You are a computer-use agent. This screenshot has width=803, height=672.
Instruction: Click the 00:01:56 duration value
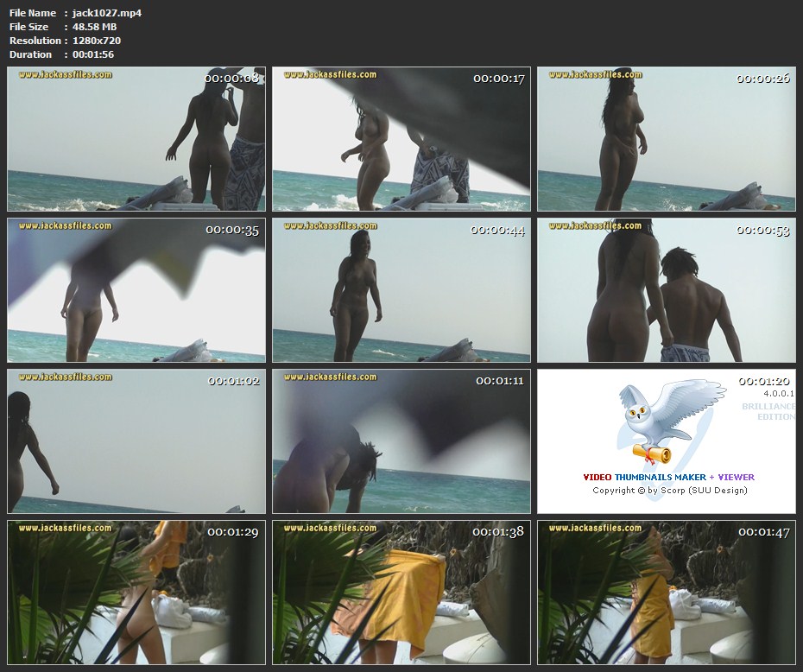93,54
